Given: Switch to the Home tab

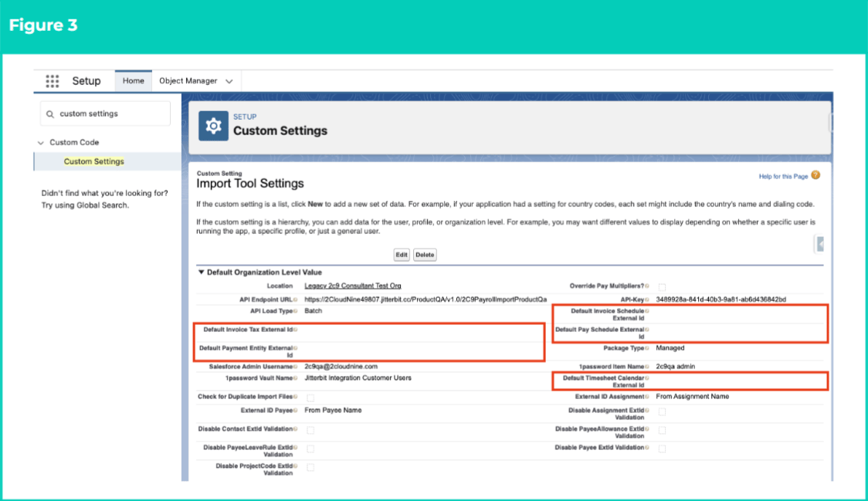Looking at the screenshot, I should (x=134, y=81).
